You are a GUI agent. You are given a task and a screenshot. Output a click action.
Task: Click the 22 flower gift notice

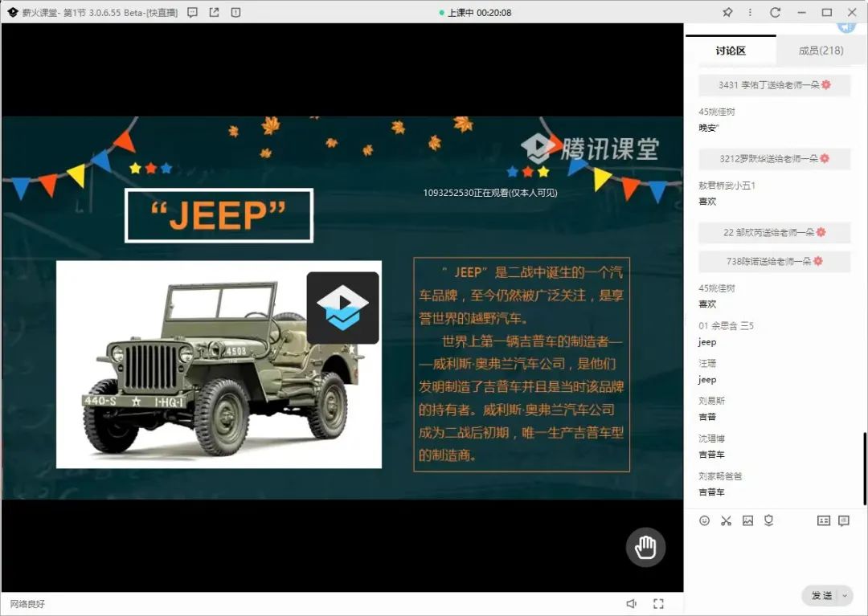pos(775,233)
